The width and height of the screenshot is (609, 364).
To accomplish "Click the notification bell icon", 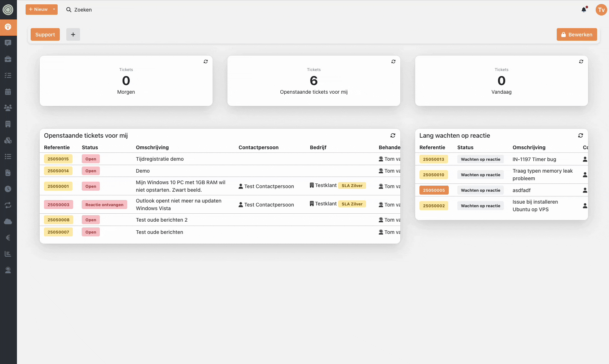I will (584, 10).
